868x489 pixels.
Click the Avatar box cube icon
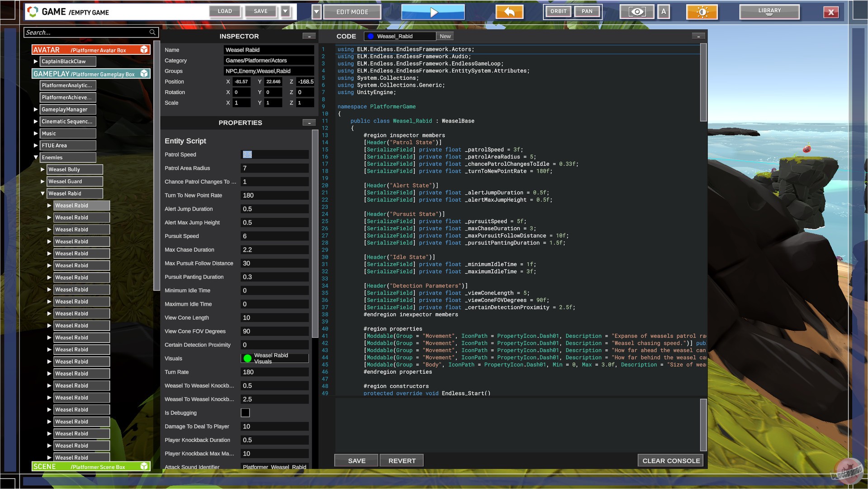point(144,50)
